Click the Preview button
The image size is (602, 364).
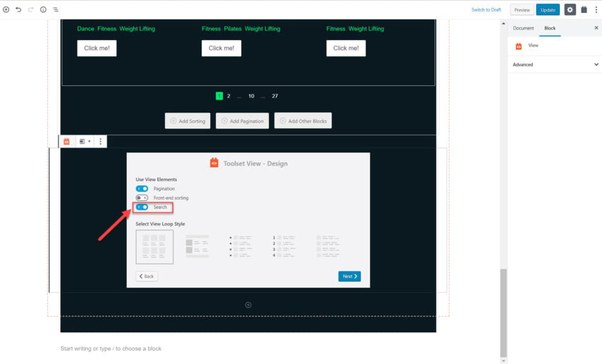522,10
